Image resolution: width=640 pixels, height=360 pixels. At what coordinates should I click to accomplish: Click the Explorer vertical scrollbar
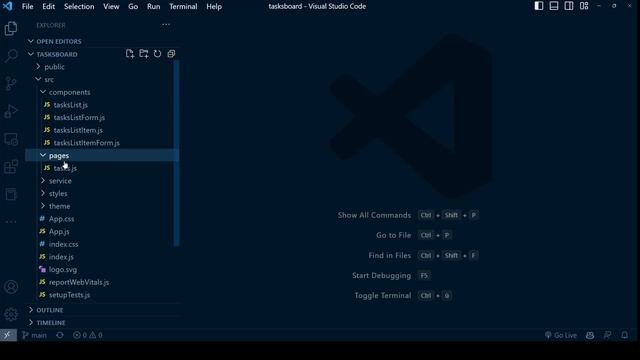177,153
